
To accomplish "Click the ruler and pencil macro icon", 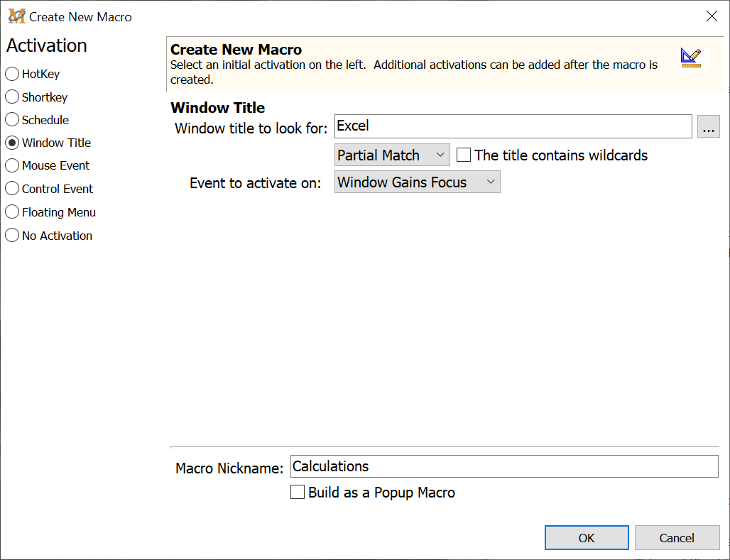I will [x=690, y=57].
